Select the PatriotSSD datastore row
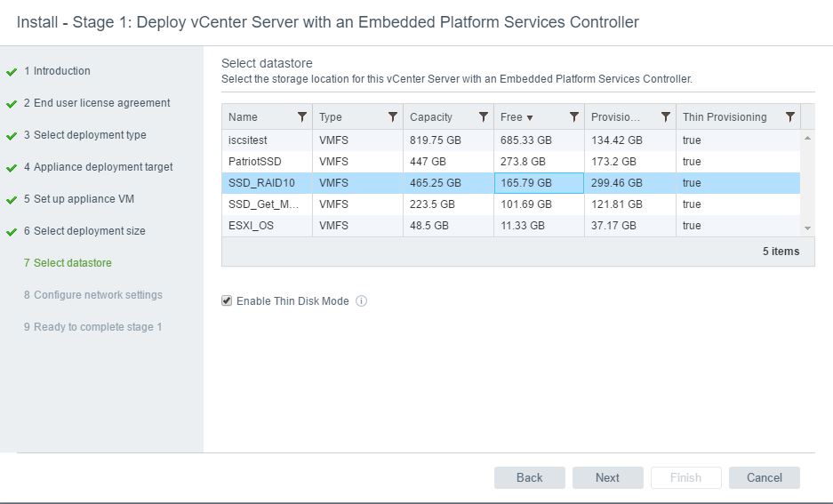Screen dimensions: 833x504 click(x=511, y=162)
